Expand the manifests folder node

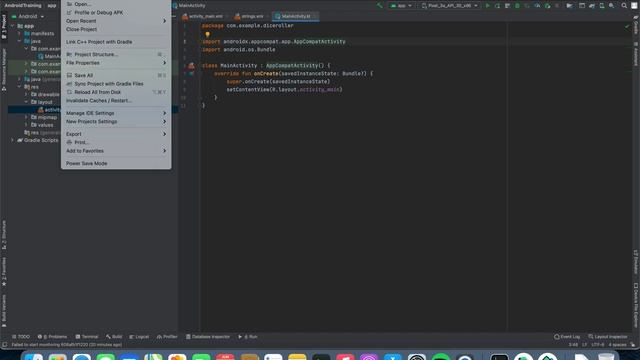tap(19, 33)
